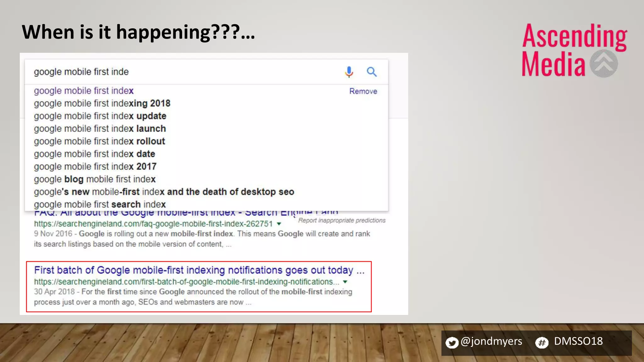Select the 'death of desktop seo' suggestion

164,192
